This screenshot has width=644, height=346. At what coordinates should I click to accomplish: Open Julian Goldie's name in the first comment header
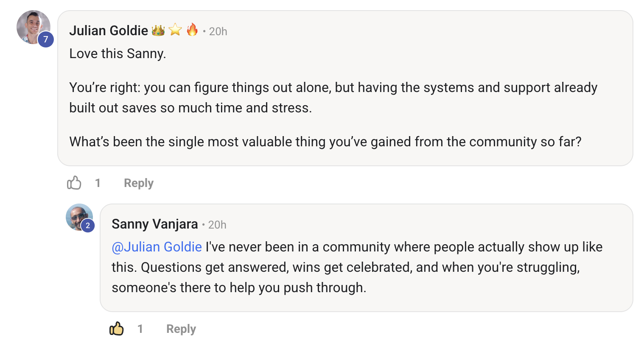coord(109,31)
